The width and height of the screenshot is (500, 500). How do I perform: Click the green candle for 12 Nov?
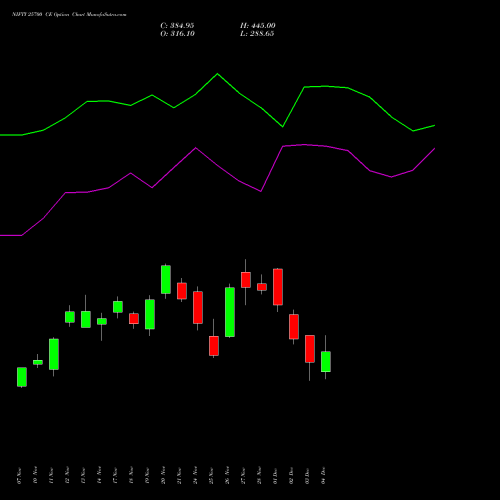[70, 317]
